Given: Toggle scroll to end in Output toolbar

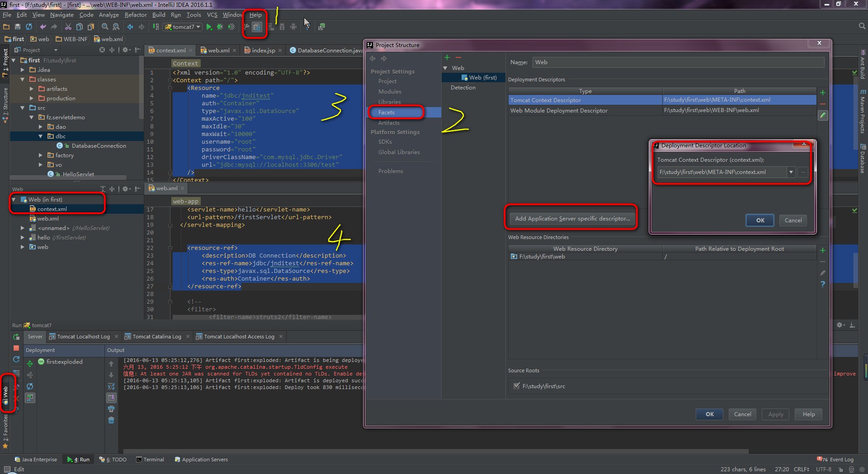Looking at the screenshot, I should 111,398.
